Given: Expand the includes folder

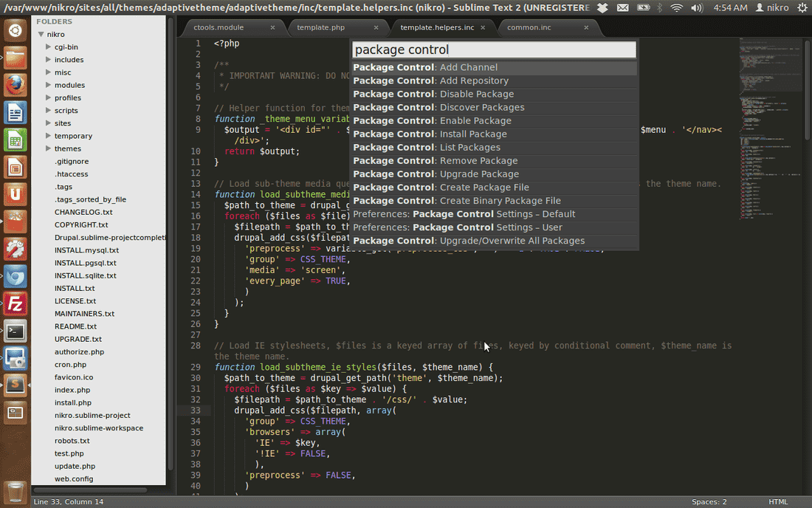Looking at the screenshot, I should [48, 60].
